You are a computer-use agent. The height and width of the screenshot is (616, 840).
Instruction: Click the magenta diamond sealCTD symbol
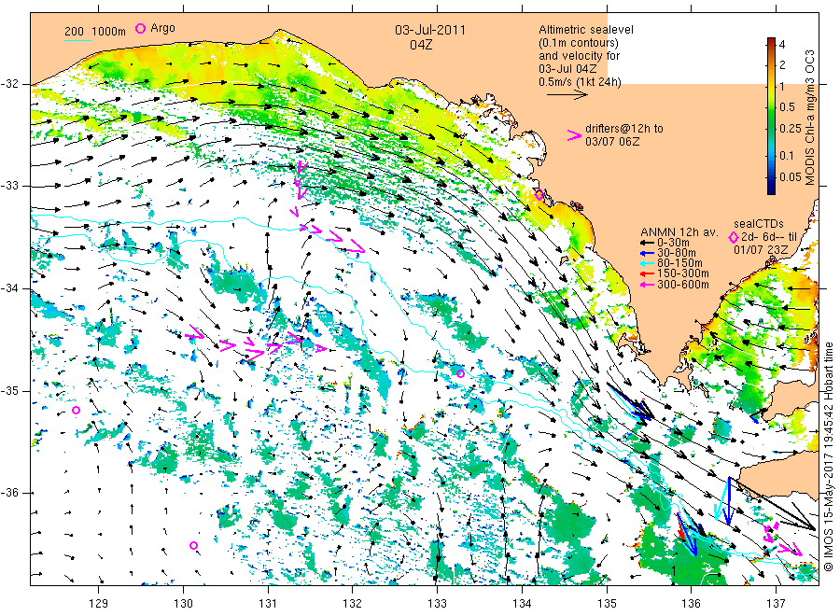click(734, 237)
